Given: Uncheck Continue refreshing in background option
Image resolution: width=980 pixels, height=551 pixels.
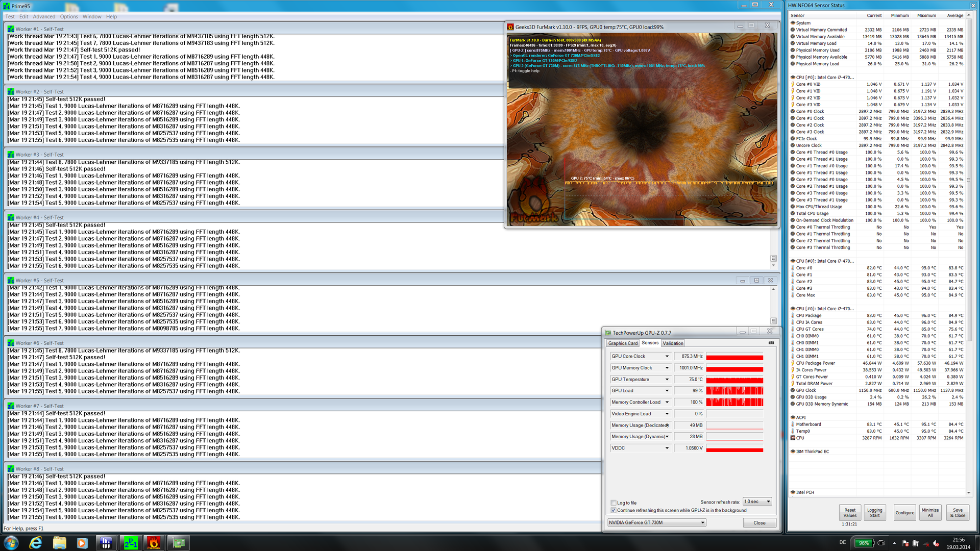Looking at the screenshot, I should tap(614, 510).
